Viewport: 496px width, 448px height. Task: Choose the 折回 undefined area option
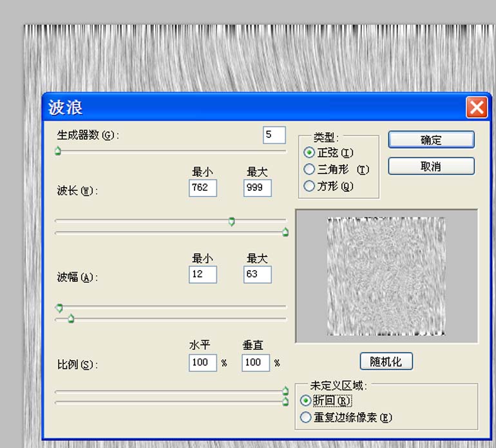325,401
